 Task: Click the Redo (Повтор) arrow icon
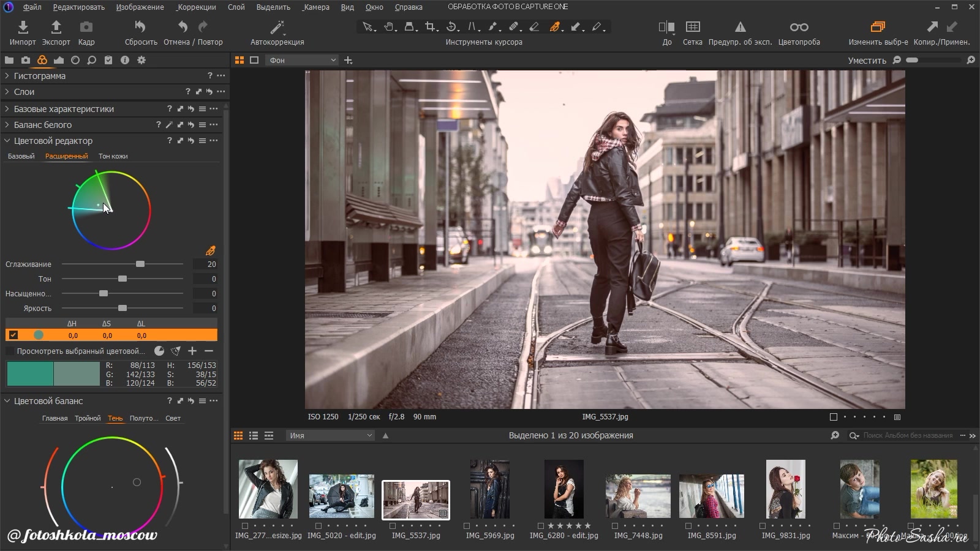pyautogui.click(x=203, y=27)
